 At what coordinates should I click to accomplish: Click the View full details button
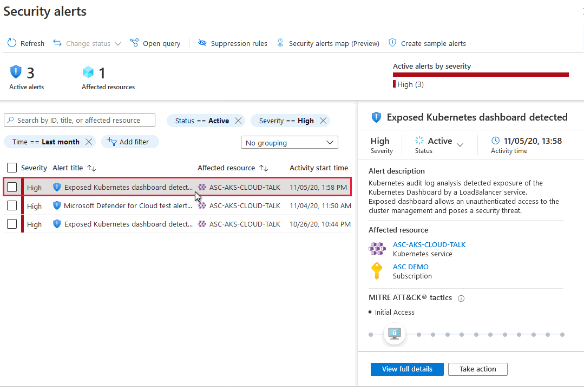click(x=407, y=369)
